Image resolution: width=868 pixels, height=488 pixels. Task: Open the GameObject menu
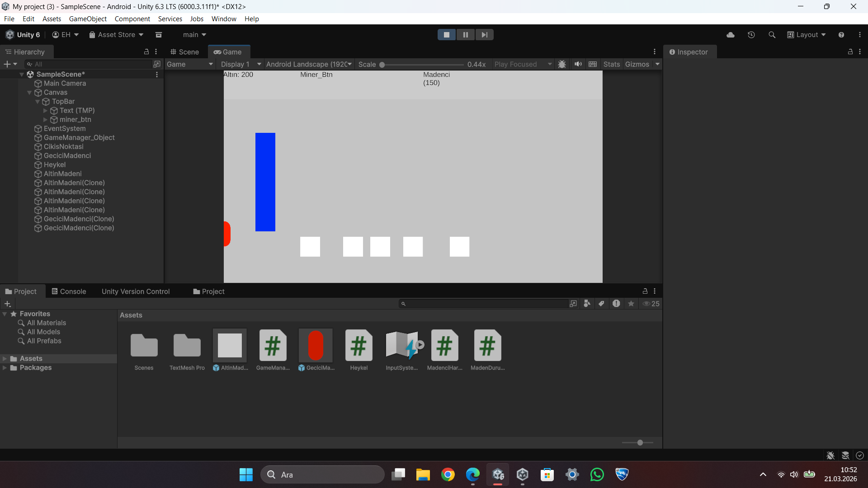88,19
